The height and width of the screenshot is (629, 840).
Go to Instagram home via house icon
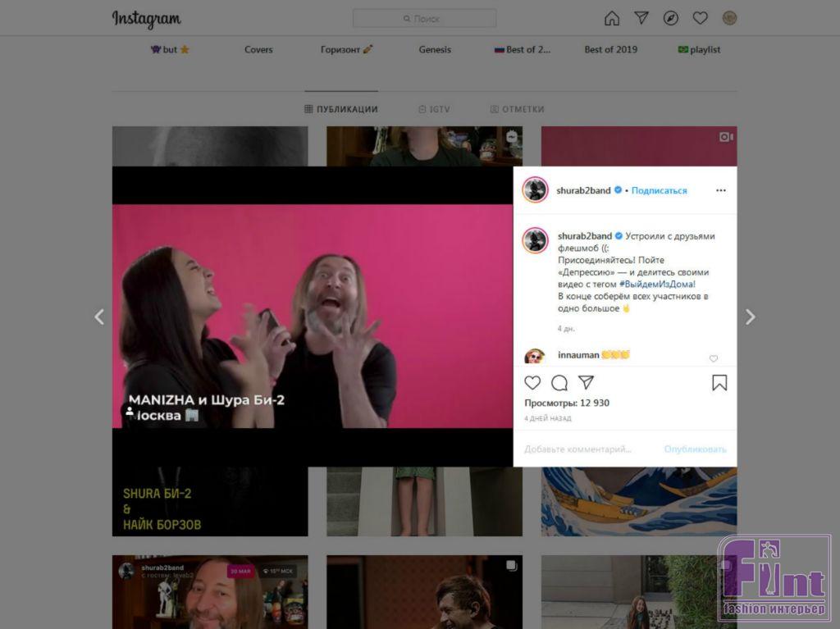tap(612, 18)
